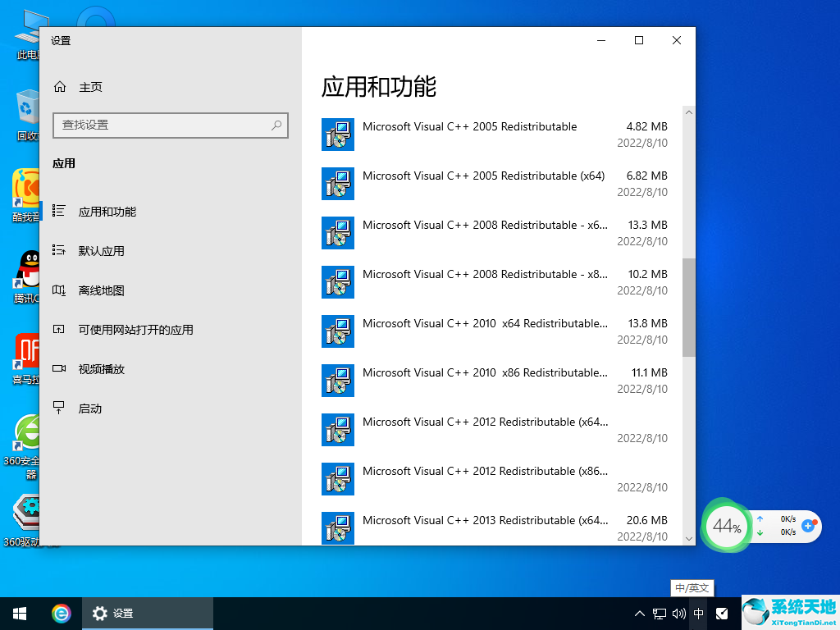Select Visual C++ 2010 x64 Redistributable entry
840x630 pixels.
(485, 324)
